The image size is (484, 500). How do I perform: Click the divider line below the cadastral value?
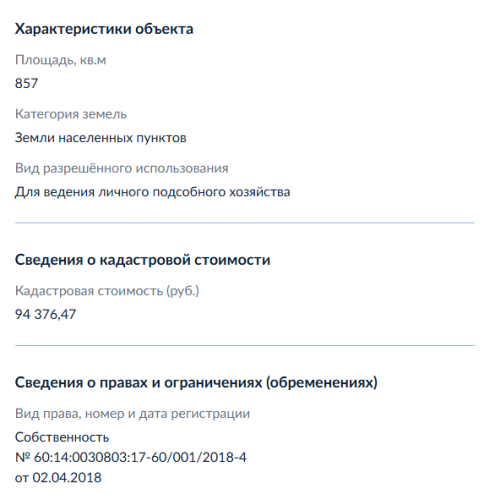245,345
